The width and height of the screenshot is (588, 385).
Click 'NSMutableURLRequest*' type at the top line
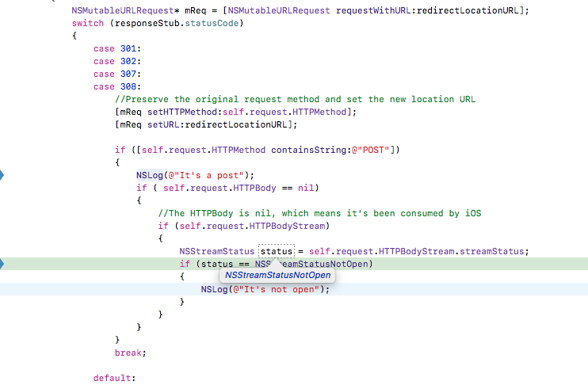pyautogui.click(x=125, y=10)
